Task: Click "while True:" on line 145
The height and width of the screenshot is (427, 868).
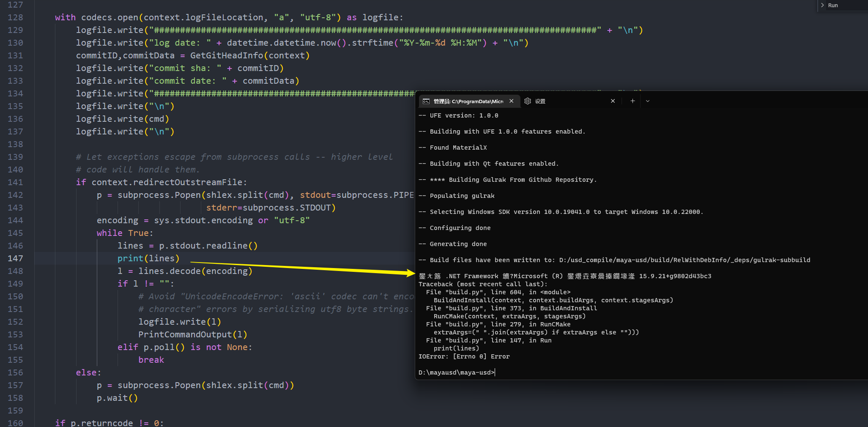Action: 125,233
